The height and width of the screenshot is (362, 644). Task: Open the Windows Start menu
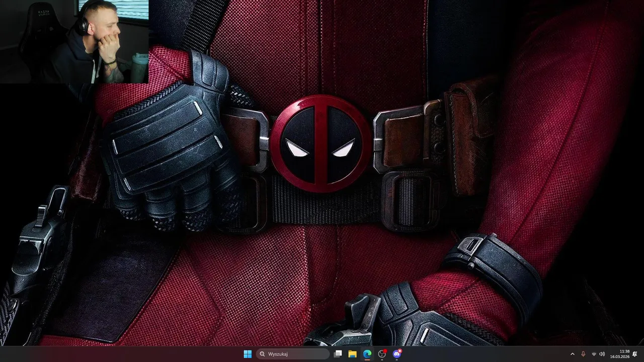point(248,354)
